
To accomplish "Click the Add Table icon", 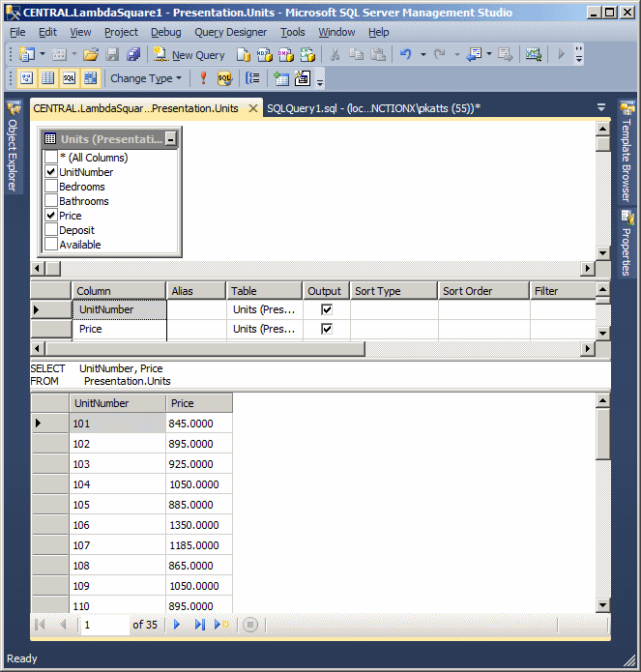I will click(281, 78).
